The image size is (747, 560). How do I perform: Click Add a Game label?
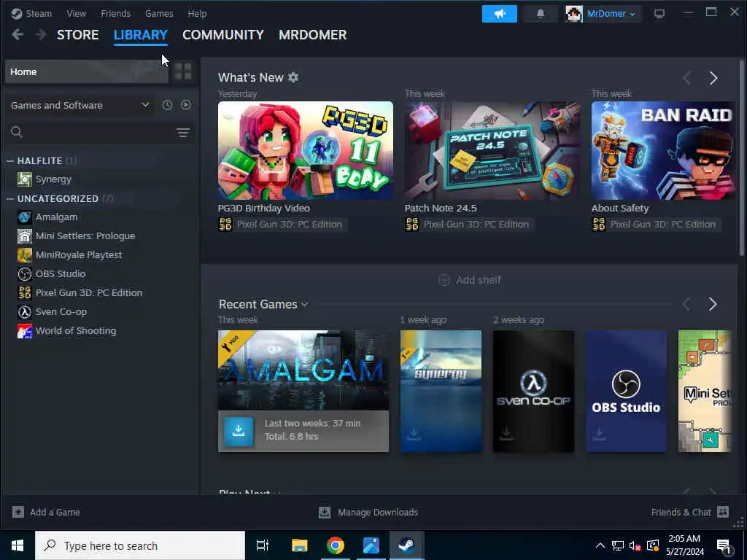tap(55, 513)
